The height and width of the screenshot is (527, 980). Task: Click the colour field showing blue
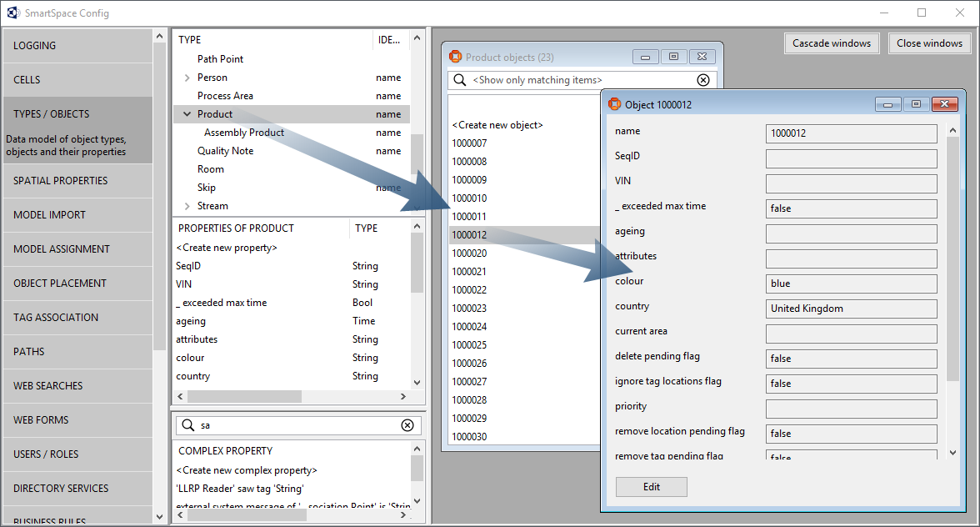[852, 284]
